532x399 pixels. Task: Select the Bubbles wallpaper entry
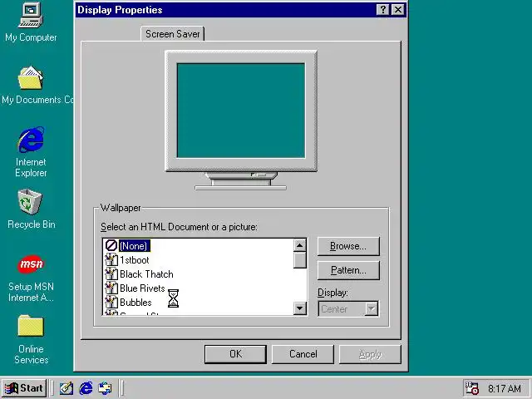pos(135,303)
